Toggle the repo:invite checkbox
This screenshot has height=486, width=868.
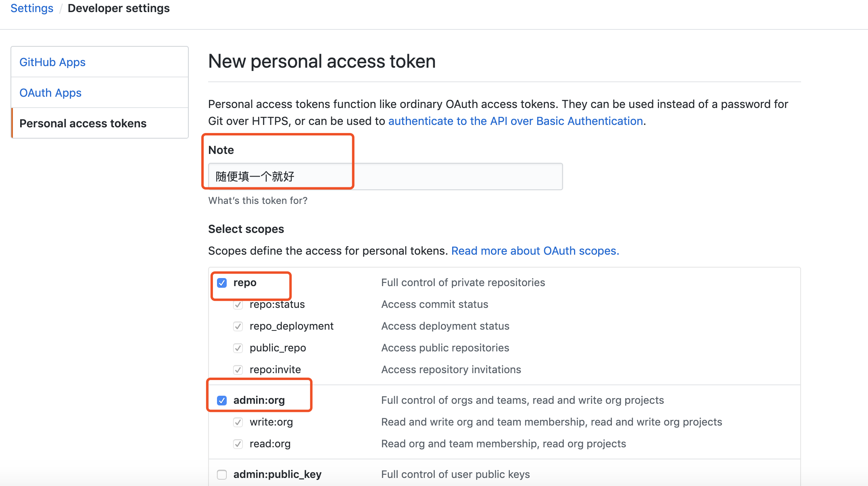pyautogui.click(x=238, y=370)
